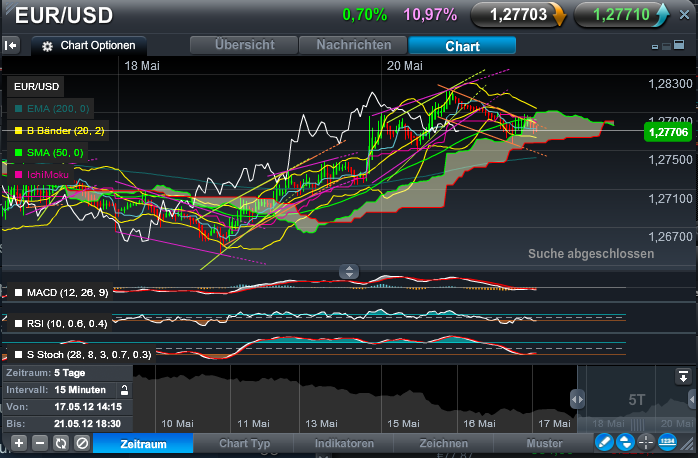
Task: Open the Indikatoren menu
Action: point(344,443)
